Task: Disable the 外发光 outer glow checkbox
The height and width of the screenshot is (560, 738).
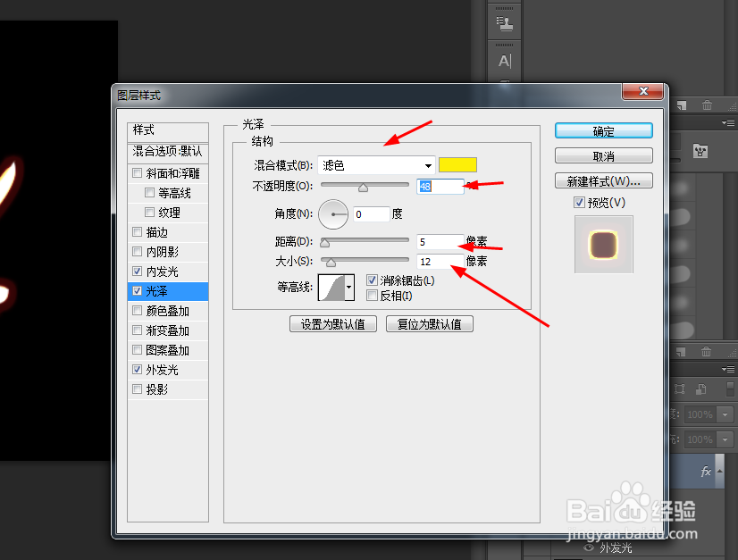Action: (138, 369)
